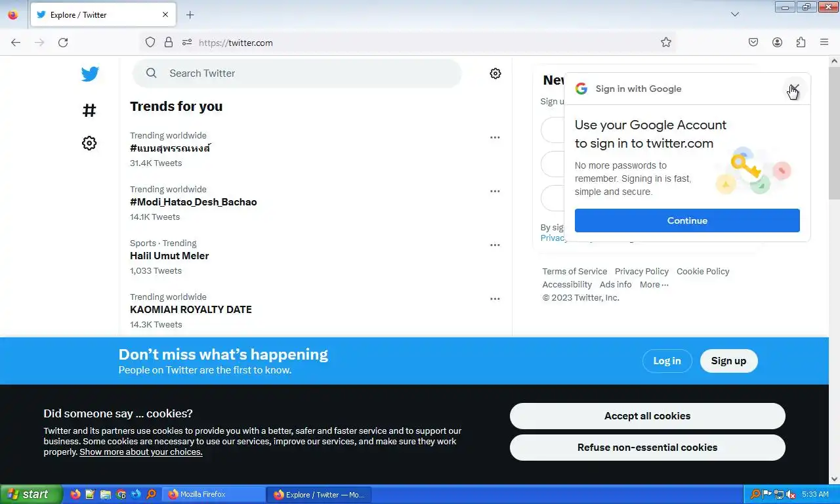Click the 5:33 AM taskbar clock
The height and width of the screenshot is (504, 840).
click(x=815, y=494)
